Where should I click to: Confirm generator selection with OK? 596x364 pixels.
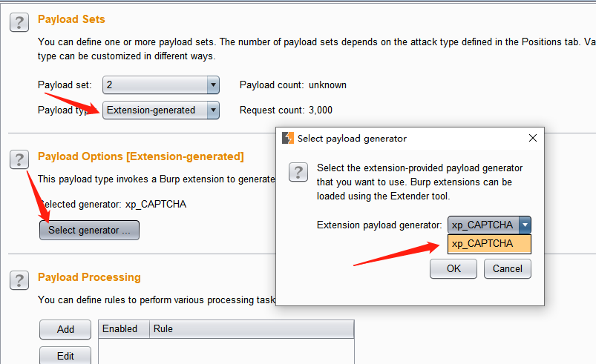[453, 269]
